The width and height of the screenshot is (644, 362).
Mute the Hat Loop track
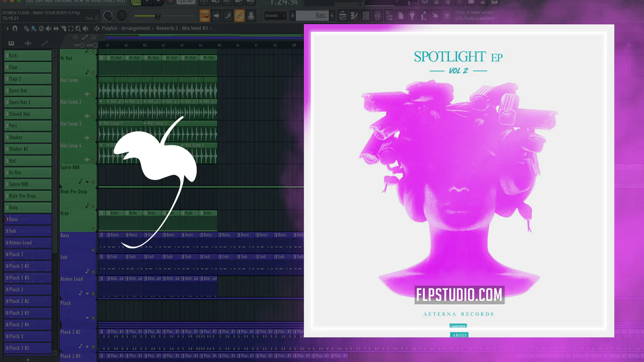point(93,95)
